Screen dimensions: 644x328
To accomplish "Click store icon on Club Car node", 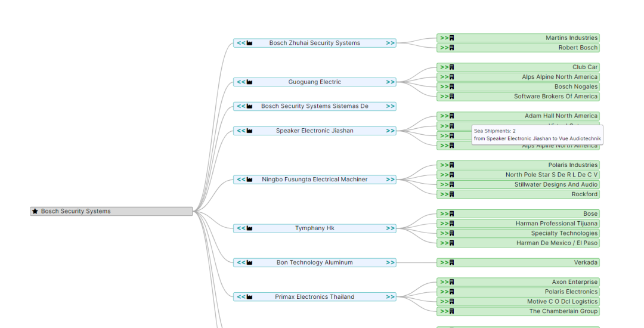I will [x=452, y=67].
